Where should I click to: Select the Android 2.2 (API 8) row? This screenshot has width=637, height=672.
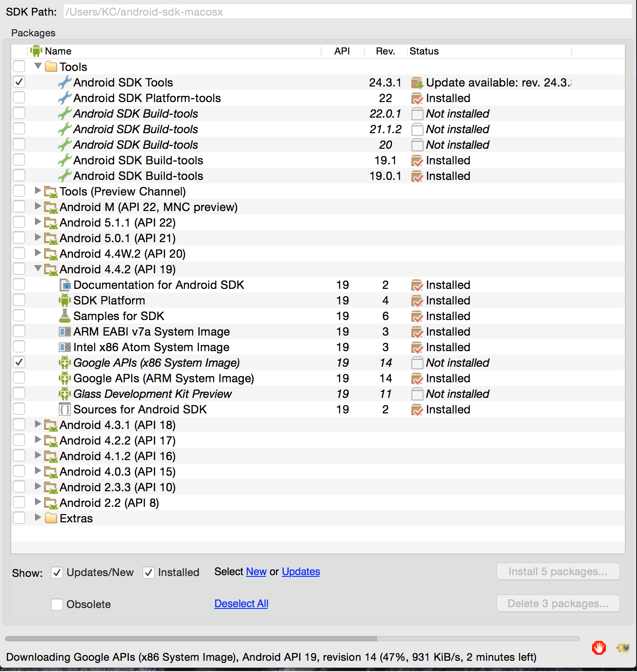(x=318, y=503)
